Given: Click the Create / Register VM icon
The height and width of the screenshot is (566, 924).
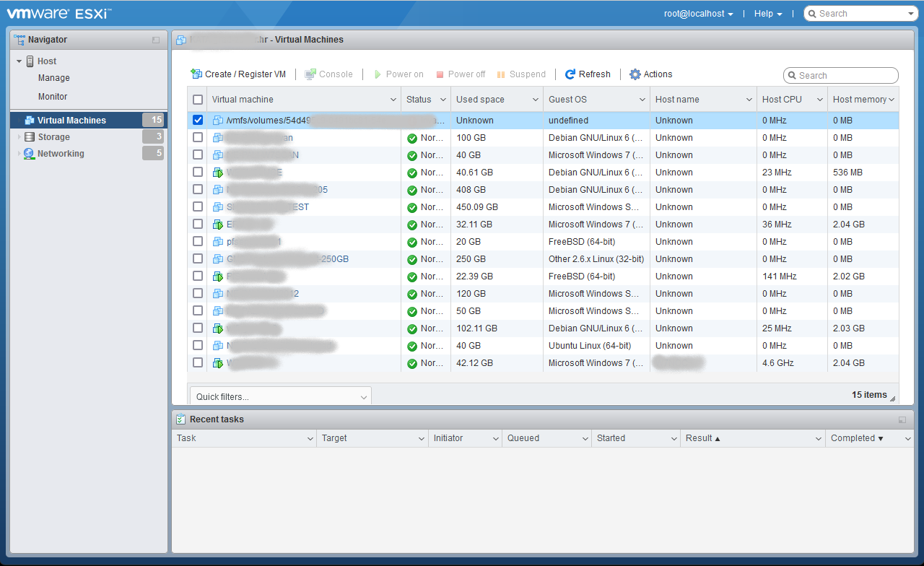Looking at the screenshot, I should pos(196,74).
